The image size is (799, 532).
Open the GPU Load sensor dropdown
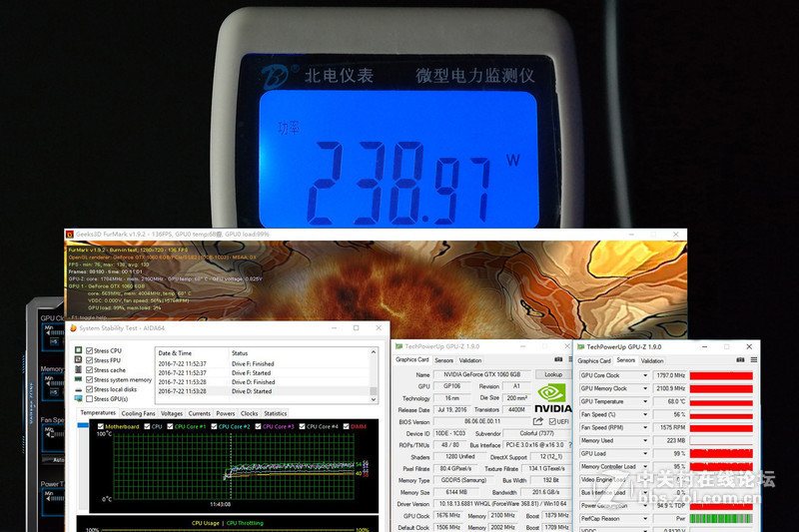pos(645,453)
